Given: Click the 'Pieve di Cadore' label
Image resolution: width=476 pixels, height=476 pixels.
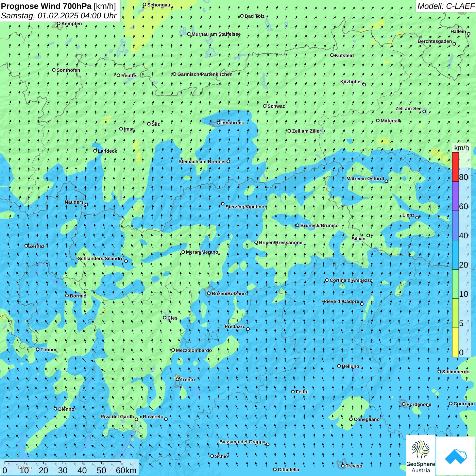Looking at the screenshot, I should pyautogui.click(x=341, y=301).
